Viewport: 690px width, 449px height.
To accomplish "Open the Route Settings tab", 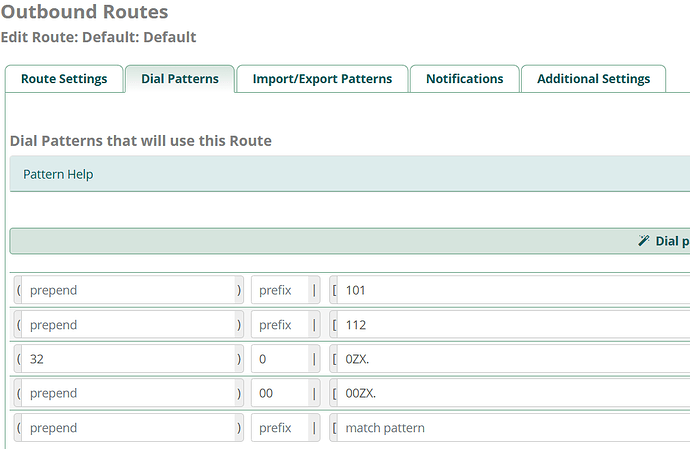I will tap(64, 79).
